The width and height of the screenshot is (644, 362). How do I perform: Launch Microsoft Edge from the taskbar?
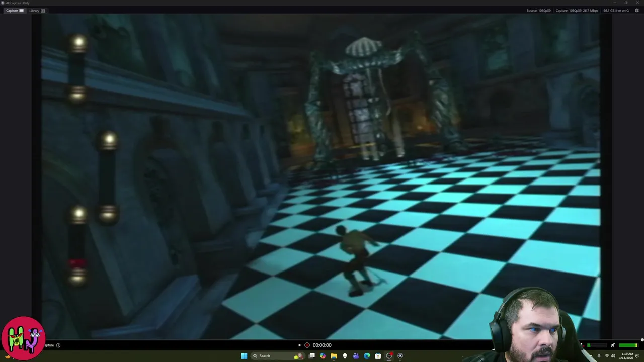[x=367, y=356]
